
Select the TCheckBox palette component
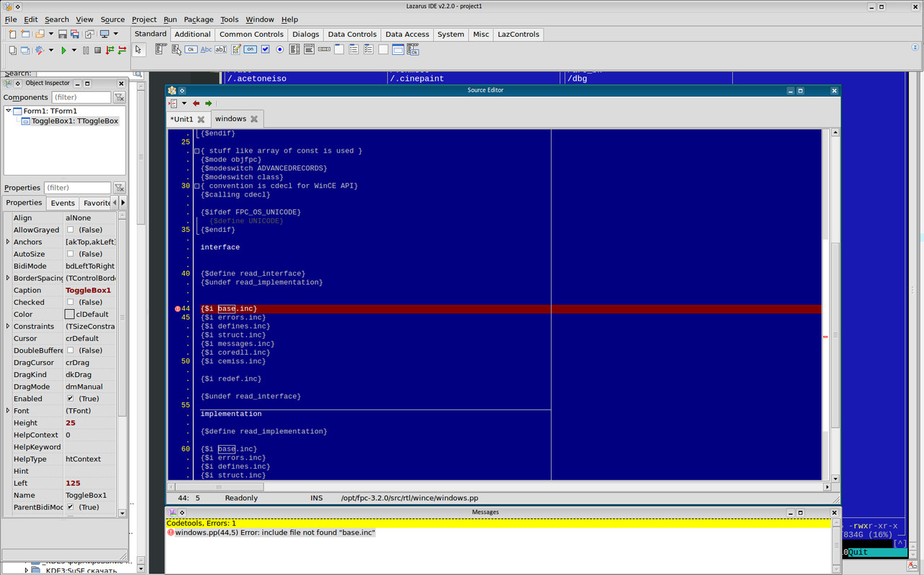265,49
